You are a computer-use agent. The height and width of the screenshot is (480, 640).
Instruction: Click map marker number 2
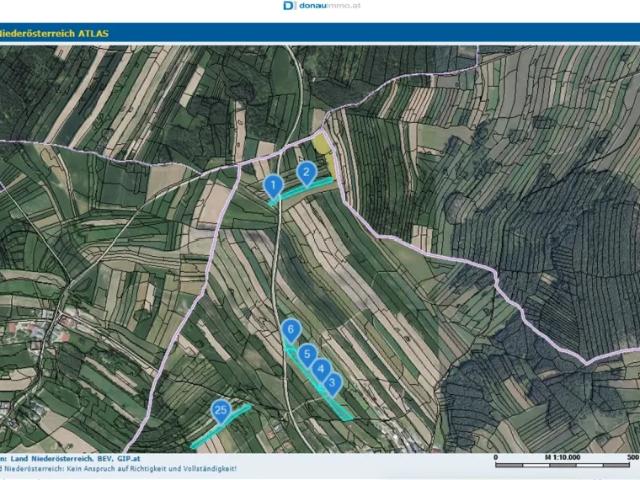(306, 173)
